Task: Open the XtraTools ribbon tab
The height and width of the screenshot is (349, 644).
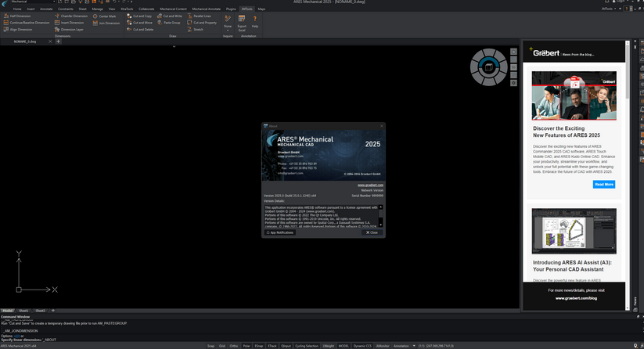Action: (x=127, y=9)
